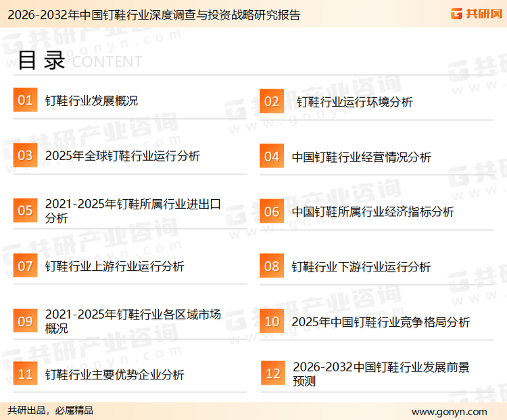Click the 目录 heading

coord(41,61)
